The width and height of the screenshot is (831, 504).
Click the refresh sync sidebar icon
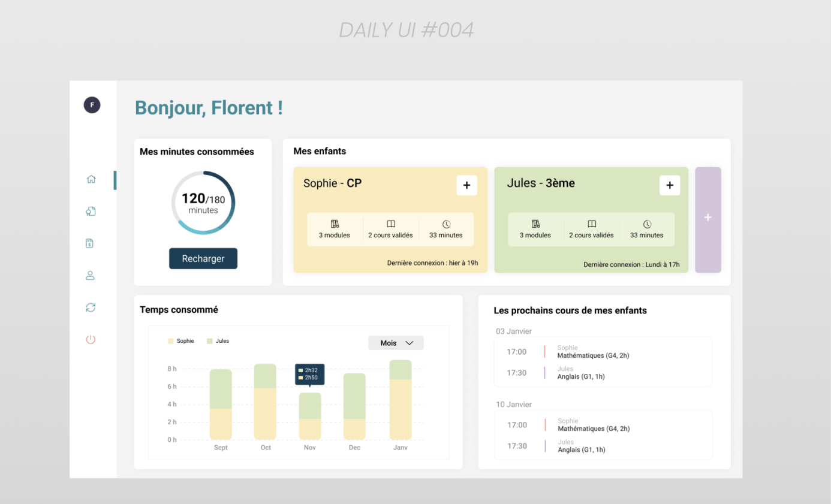click(x=91, y=307)
